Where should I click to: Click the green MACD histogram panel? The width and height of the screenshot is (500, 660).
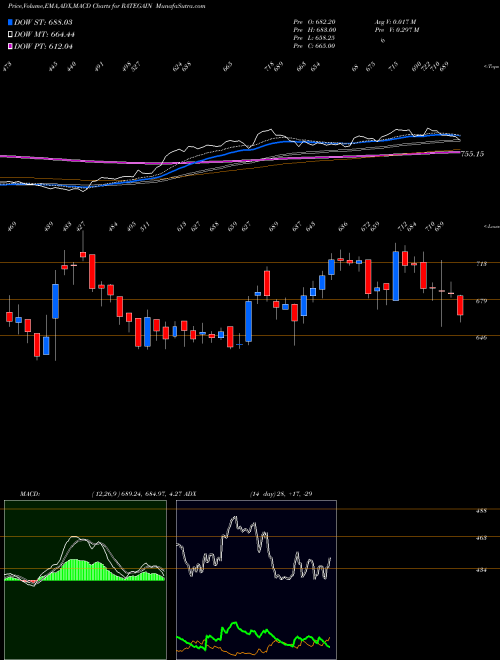(x=85, y=580)
